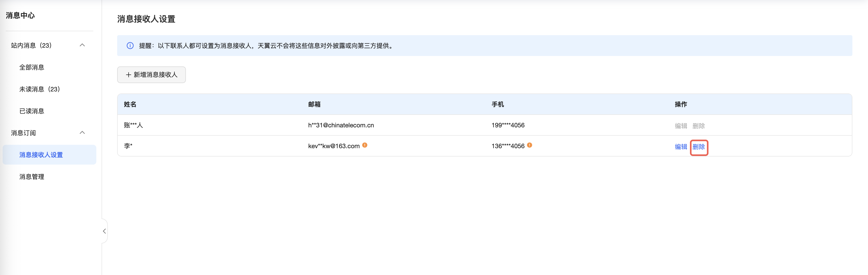The height and width of the screenshot is (275, 868).
Task: Collapse the sidebar with the arrow handle
Action: coord(104,231)
